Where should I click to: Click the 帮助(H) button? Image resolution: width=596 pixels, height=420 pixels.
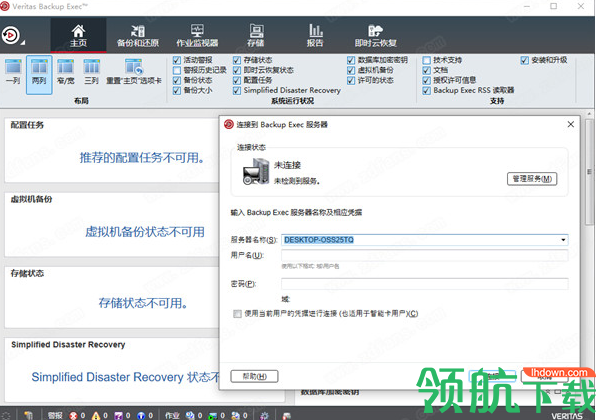pyautogui.click(x=254, y=376)
